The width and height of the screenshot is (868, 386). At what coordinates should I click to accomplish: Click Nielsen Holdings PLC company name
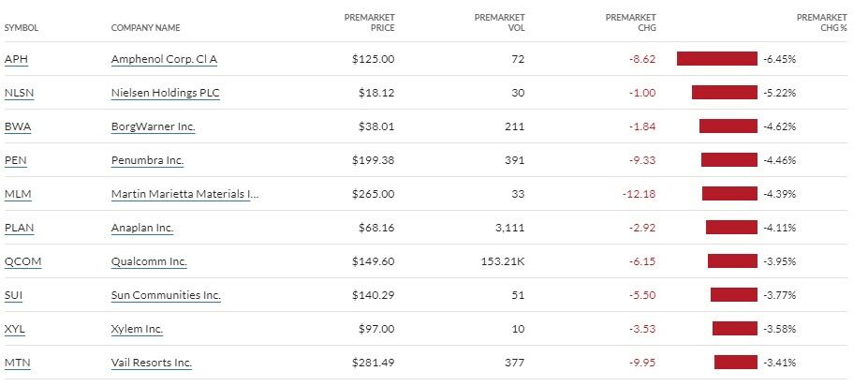click(166, 93)
